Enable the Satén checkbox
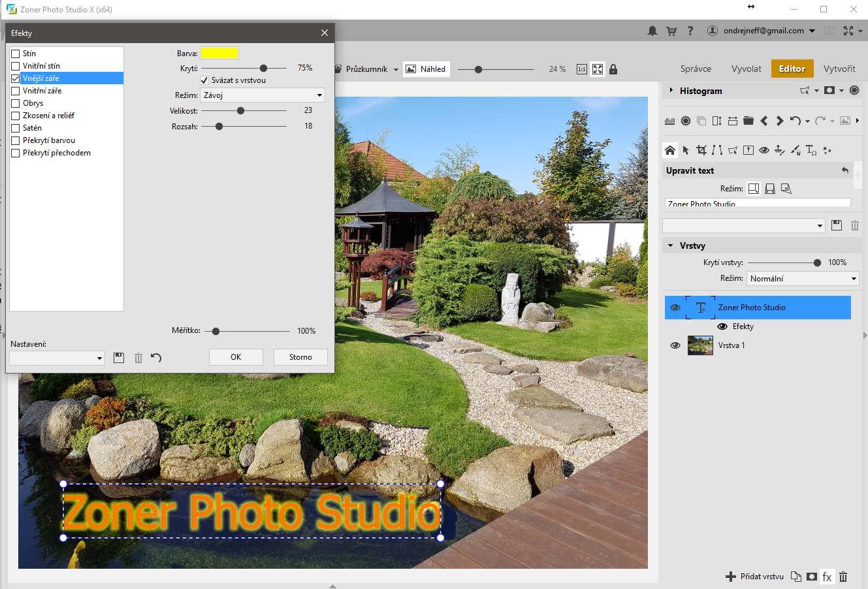The height and width of the screenshot is (589, 868). 15,128
